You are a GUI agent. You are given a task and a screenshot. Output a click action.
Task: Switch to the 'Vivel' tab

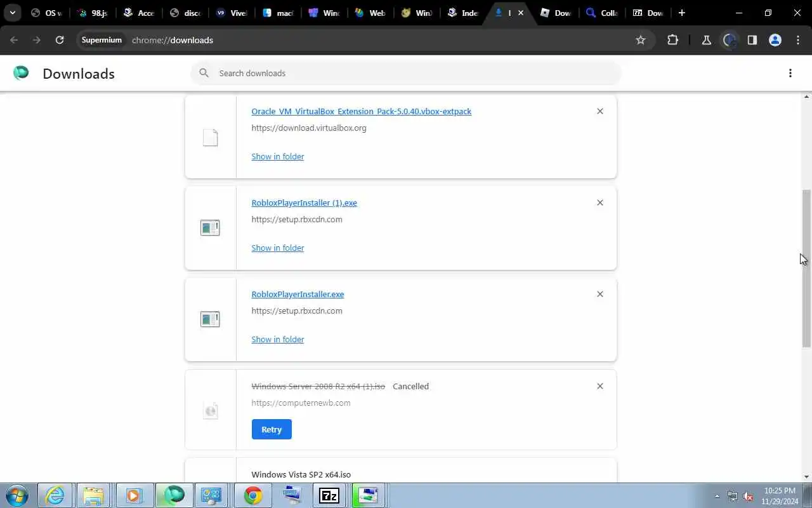click(x=231, y=13)
